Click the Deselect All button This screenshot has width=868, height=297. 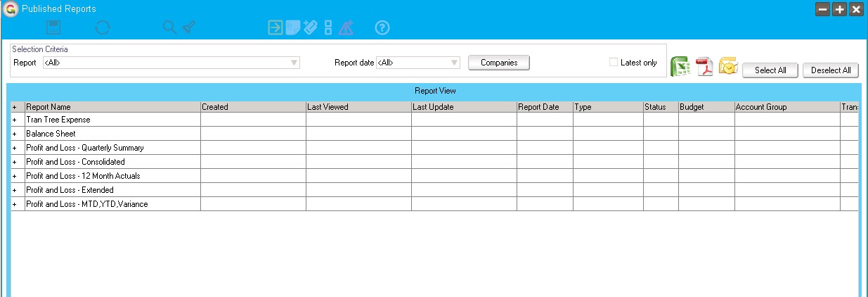[831, 70]
